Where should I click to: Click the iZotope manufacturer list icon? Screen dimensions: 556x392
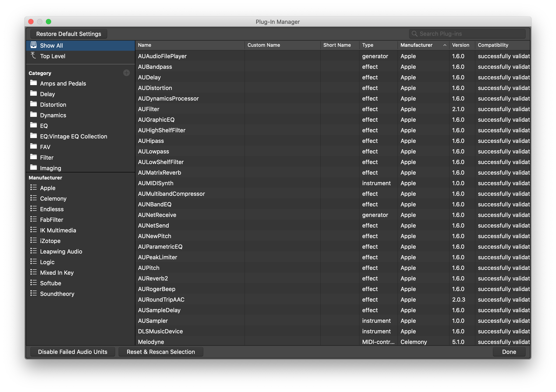click(34, 241)
